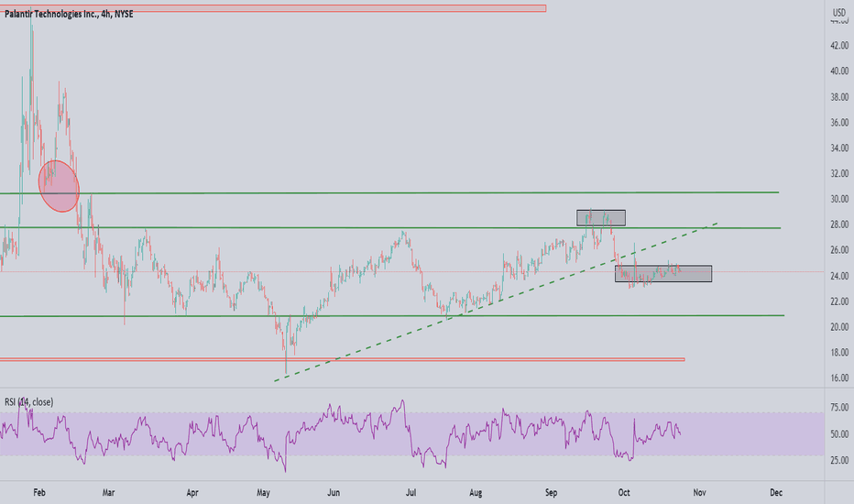Image resolution: width=854 pixels, height=504 pixels.
Task: Click the 24.00 price axis label
Action: pyautogui.click(x=839, y=276)
